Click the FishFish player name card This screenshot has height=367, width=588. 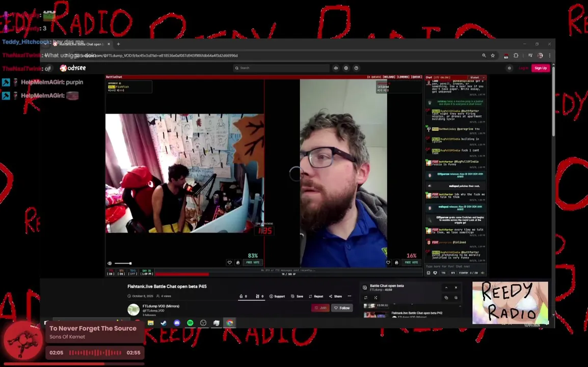[129, 87]
